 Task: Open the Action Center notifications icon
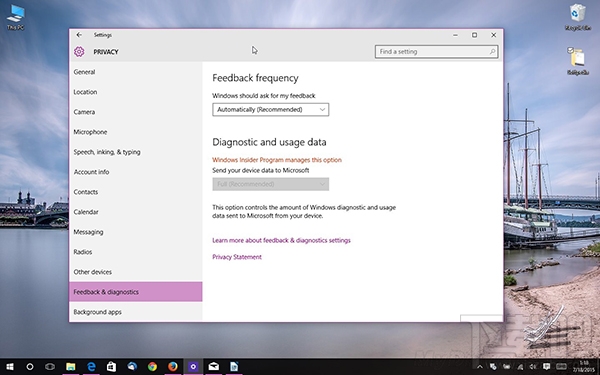click(546, 367)
